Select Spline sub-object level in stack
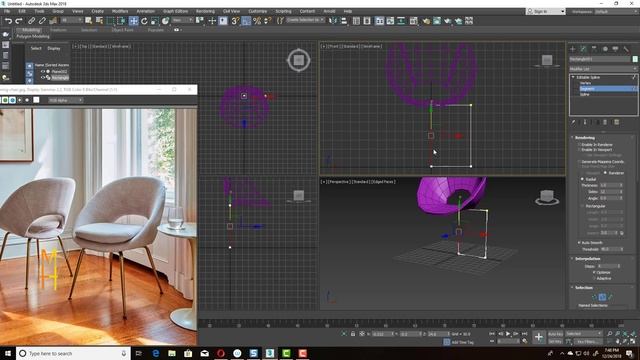Screen dimensions: 640x360 (584, 94)
